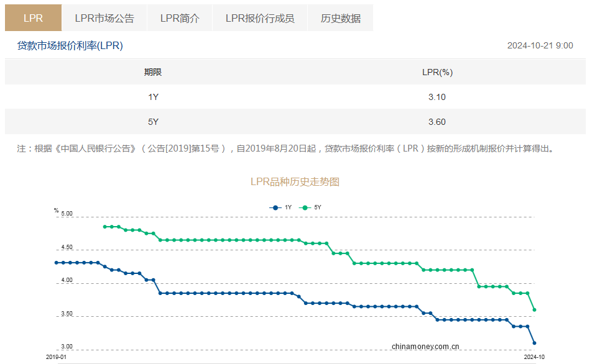The width and height of the screenshot is (592, 364).
Task: Click the LPR品种历史走势图 chart title
Action: click(295, 182)
